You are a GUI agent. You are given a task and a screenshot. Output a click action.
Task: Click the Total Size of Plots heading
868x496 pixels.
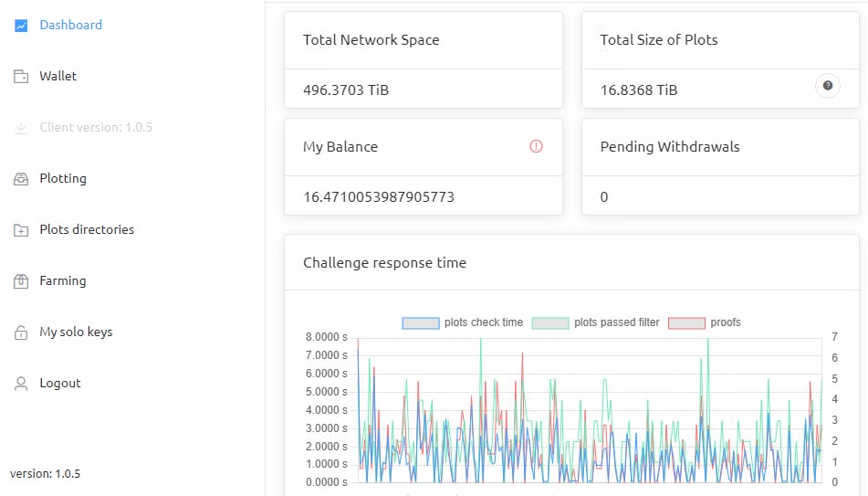(659, 40)
